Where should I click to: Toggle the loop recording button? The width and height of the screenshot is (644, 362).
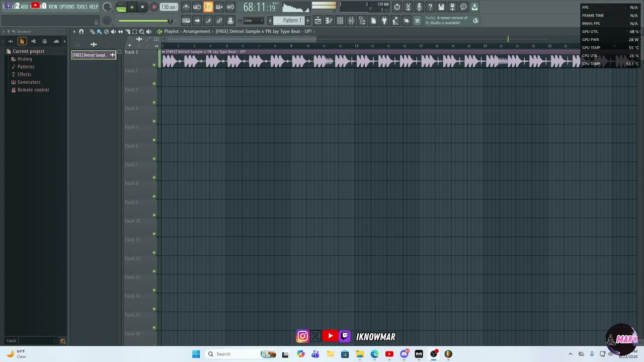pos(230,7)
